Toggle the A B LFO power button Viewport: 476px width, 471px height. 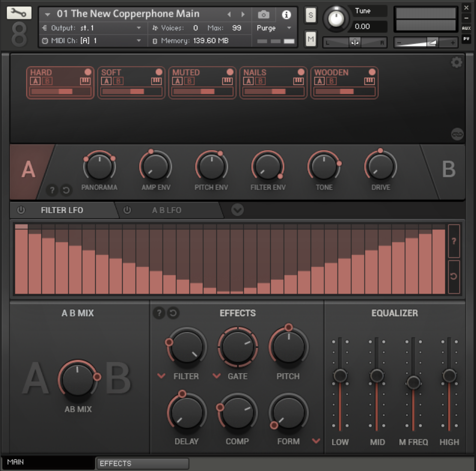(x=127, y=210)
